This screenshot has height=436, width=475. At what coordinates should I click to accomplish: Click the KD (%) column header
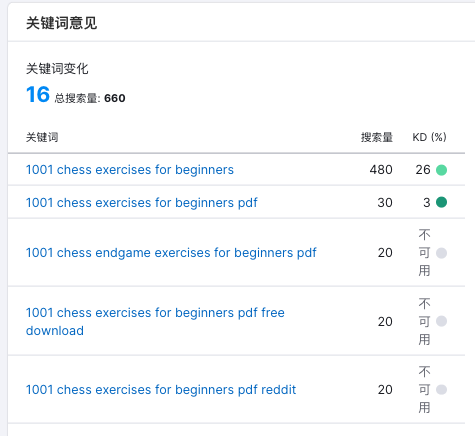(429, 137)
